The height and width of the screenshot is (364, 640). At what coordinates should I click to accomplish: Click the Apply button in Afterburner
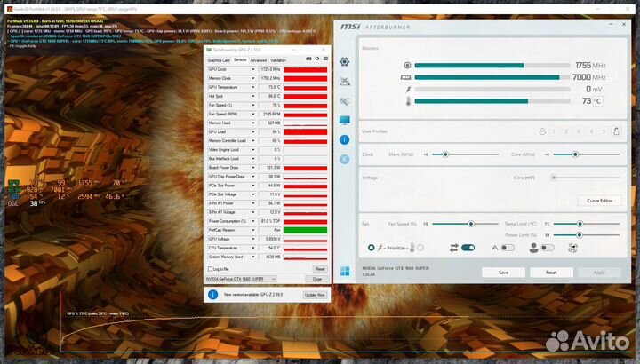(599, 273)
